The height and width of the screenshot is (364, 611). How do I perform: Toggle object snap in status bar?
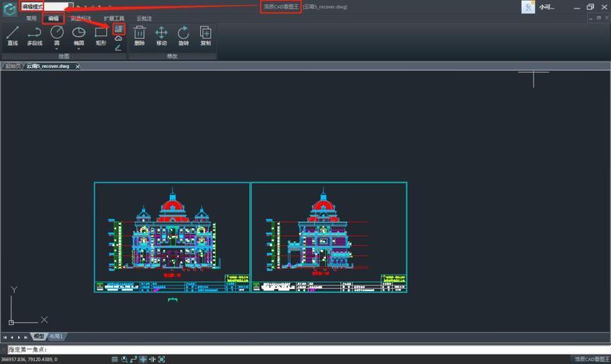coord(161,360)
